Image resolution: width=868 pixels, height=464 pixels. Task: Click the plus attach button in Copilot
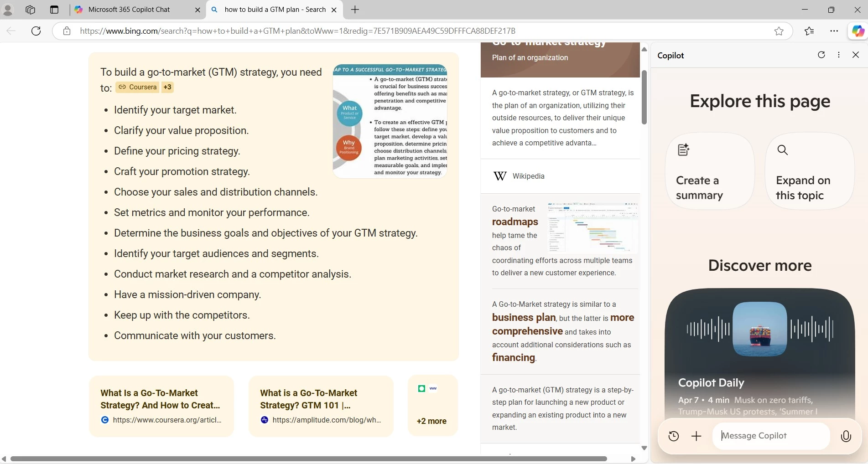pyautogui.click(x=696, y=436)
